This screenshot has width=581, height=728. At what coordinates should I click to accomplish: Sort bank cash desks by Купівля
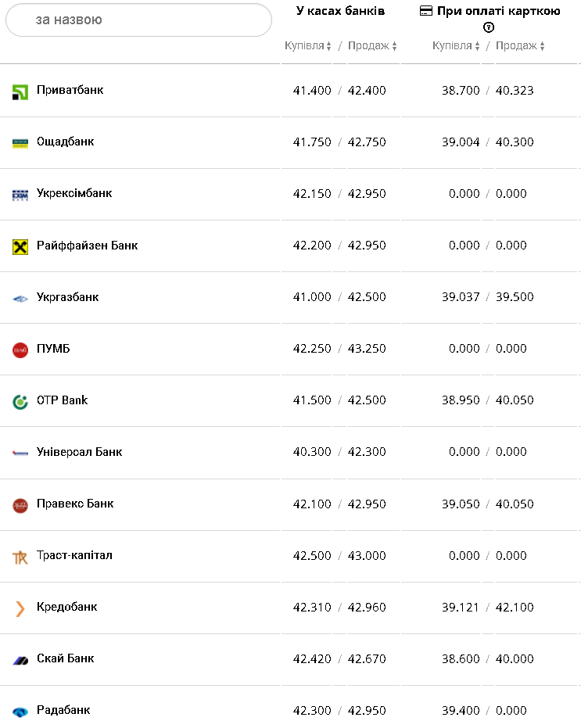(308, 46)
